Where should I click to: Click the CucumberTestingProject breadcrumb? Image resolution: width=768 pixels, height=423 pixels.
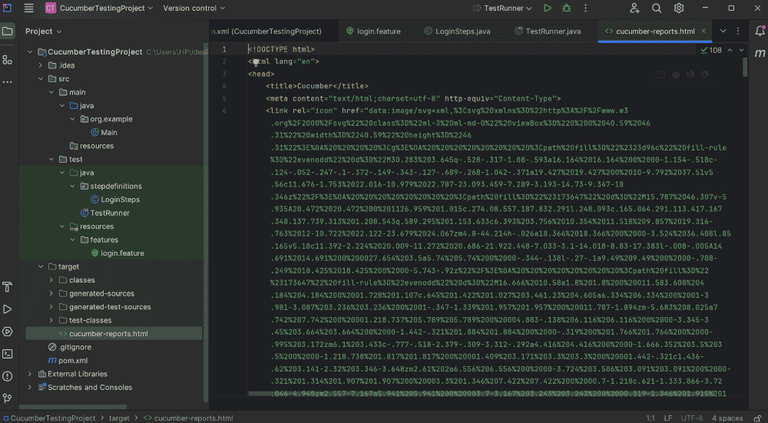pyautogui.click(x=49, y=418)
